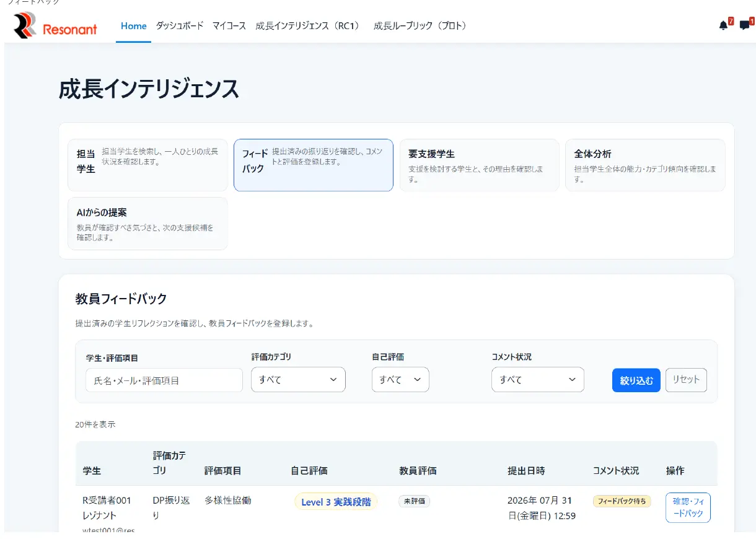The image size is (756, 539).
Task: Open 成長インテリジェンス（RC1） nav item
Action: (x=309, y=26)
